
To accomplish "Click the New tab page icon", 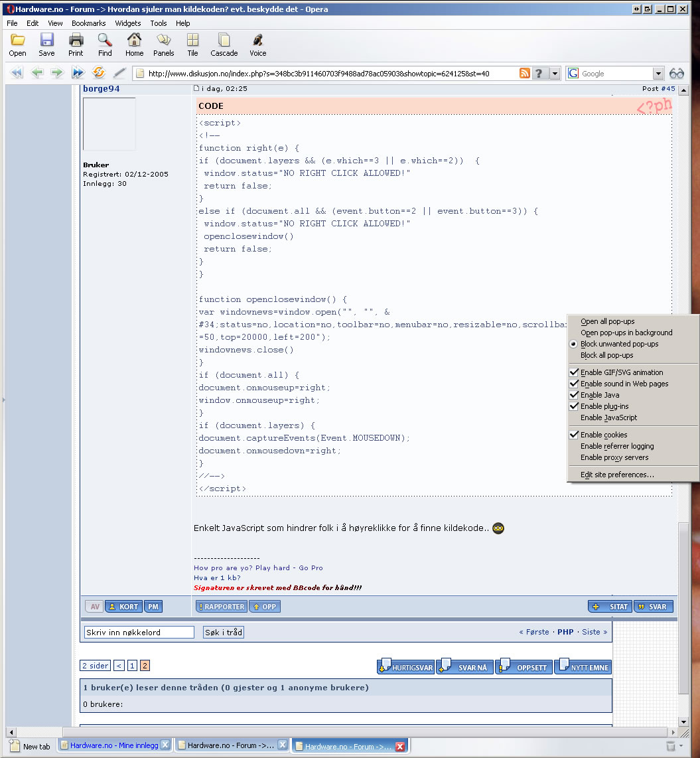I will [x=15, y=746].
